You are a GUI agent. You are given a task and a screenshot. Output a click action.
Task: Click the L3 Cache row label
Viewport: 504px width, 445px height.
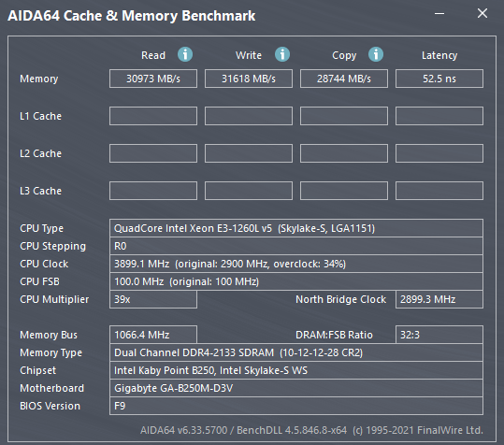click(x=40, y=191)
